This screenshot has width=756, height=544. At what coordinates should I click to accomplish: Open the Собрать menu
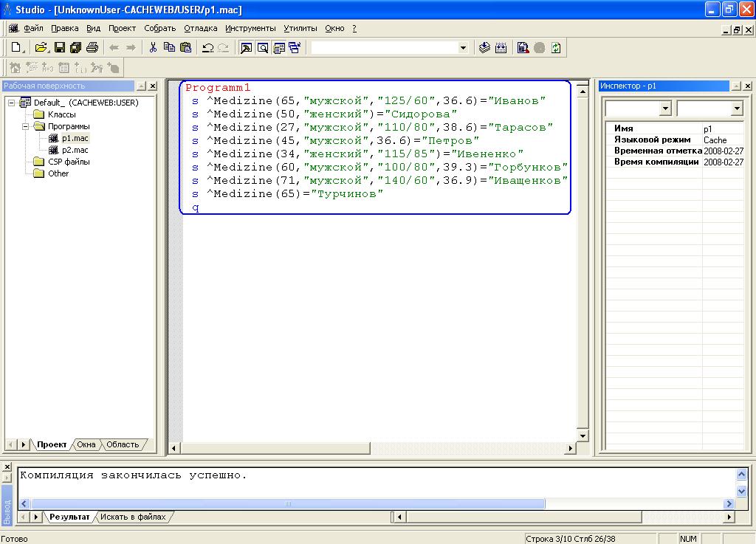[x=159, y=29]
